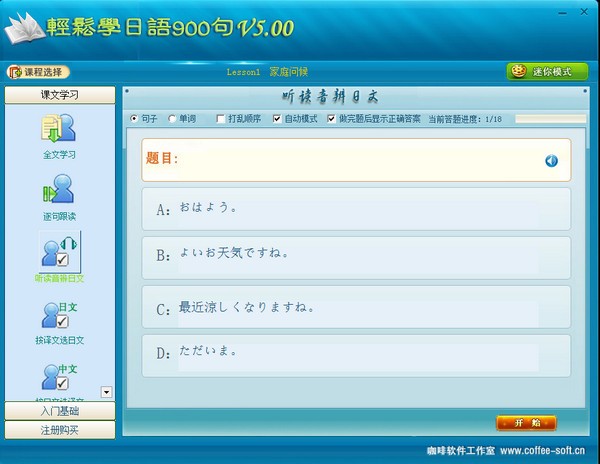The width and height of the screenshot is (600, 464).
Task: Select the 逐句跟读 sentence follow-reading icon
Action: [x=59, y=189]
